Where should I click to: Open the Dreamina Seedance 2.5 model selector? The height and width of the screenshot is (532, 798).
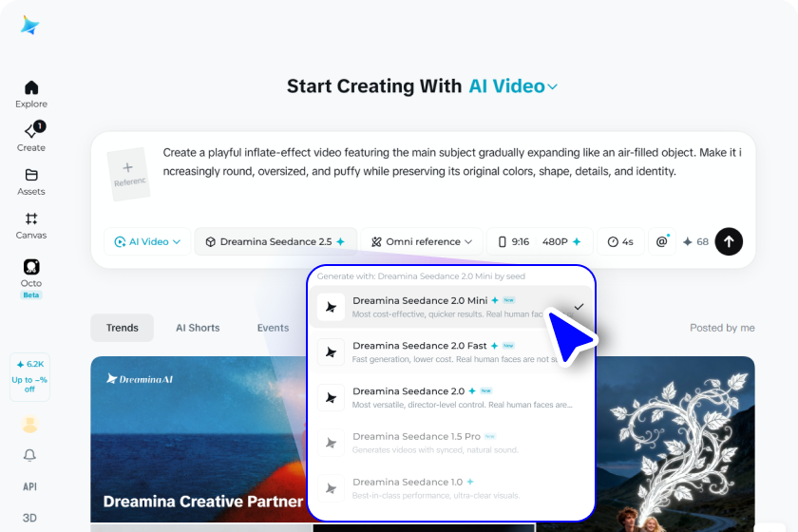tap(275, 242)
